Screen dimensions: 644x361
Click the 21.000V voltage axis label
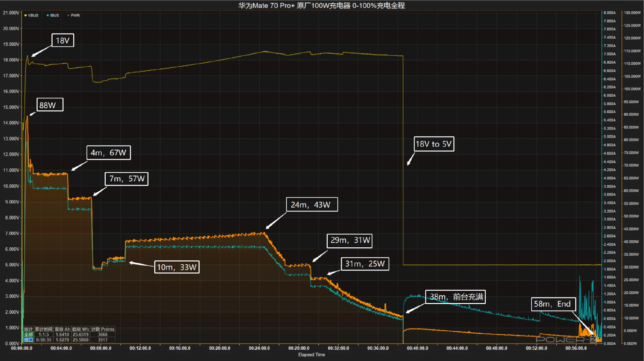point(11,13)
